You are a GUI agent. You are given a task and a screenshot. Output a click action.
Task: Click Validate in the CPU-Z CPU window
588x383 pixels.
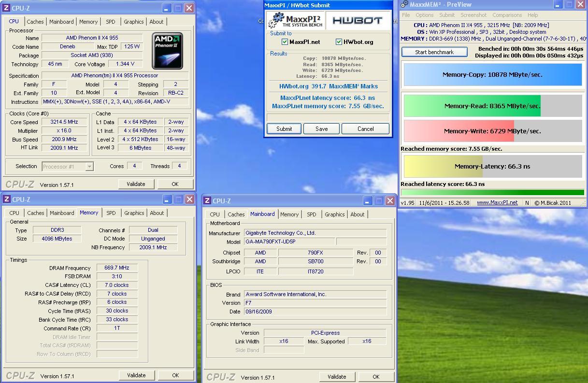coord(136,184)
